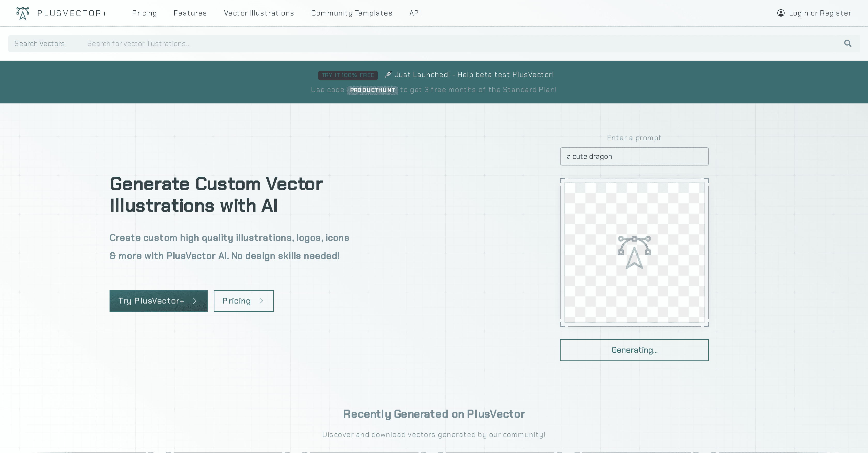Click the arrow chevron inside Pricing button
This screenshot has width=868, height=453.
click(262, 301)
